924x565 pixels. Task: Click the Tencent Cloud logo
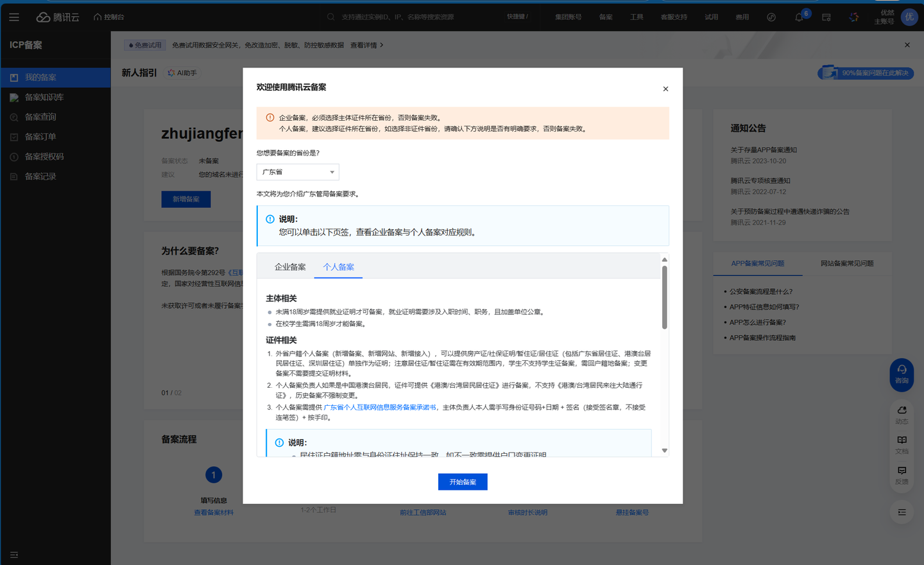coord(58,17)
